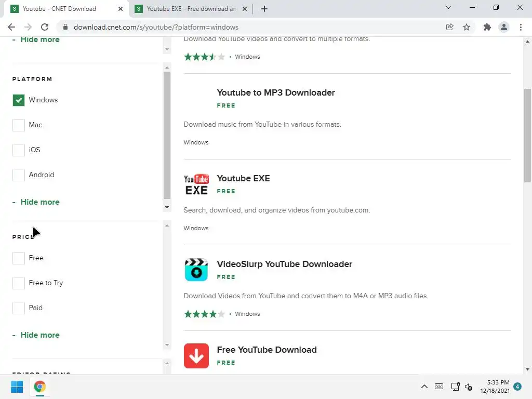Screen dimensions: 532x399
Task: Click Platform panel scroll up arrow
Action: (167, 68)
